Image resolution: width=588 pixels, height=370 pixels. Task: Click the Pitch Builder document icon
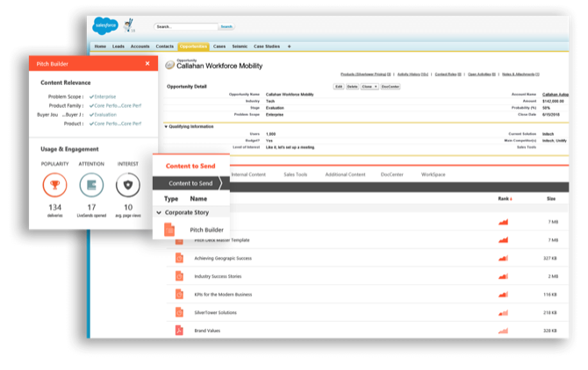point(169,230)
